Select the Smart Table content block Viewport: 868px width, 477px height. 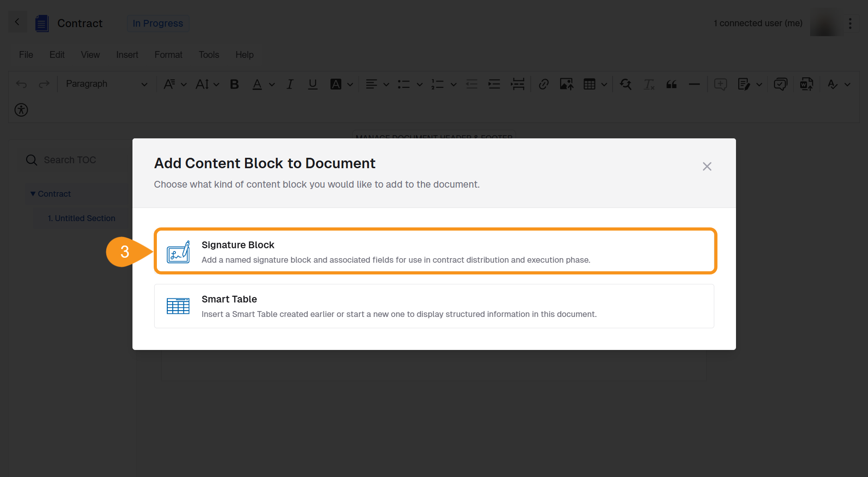(434, 306)
